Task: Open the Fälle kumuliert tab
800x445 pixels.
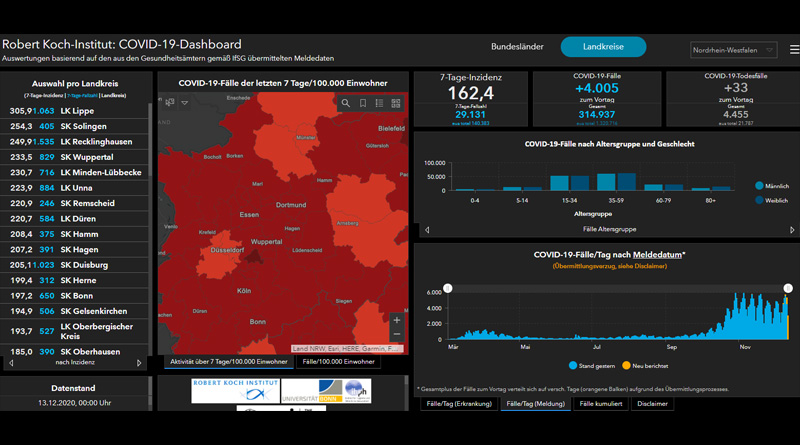Action: coord(601,404)
